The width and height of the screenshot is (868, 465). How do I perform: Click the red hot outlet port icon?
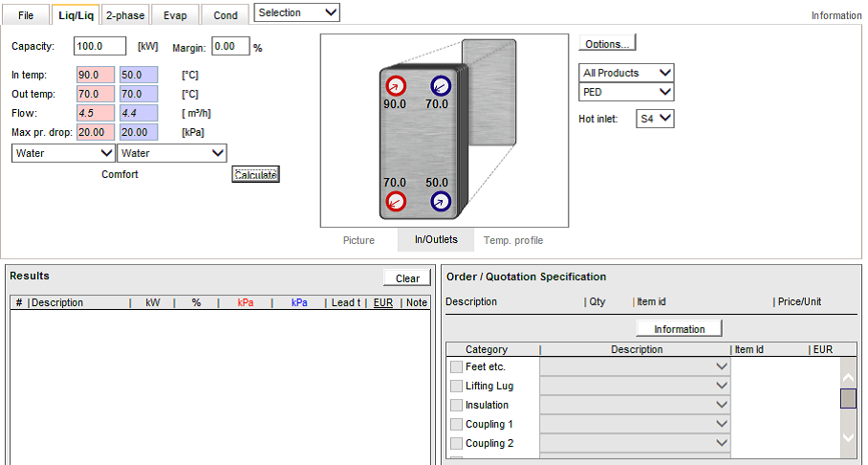[396, 202]
